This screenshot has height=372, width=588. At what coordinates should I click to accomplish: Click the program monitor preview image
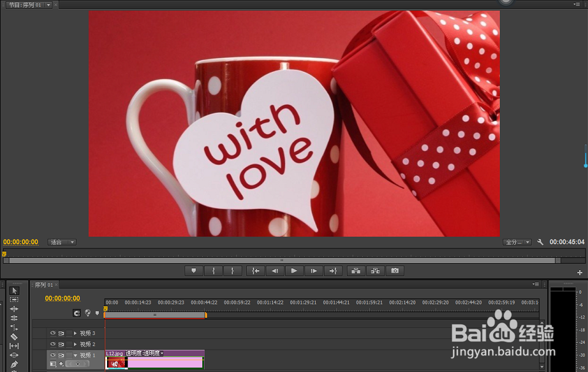click(x=294, y=124)
